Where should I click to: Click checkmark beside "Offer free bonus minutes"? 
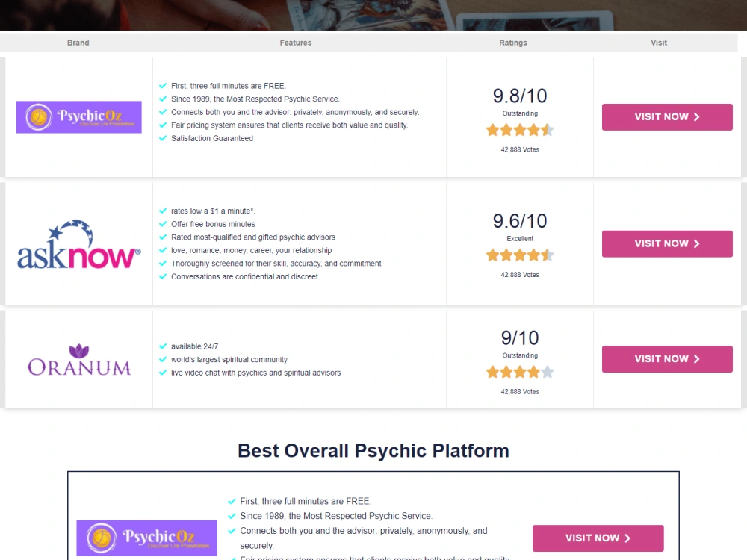(163, 224)
